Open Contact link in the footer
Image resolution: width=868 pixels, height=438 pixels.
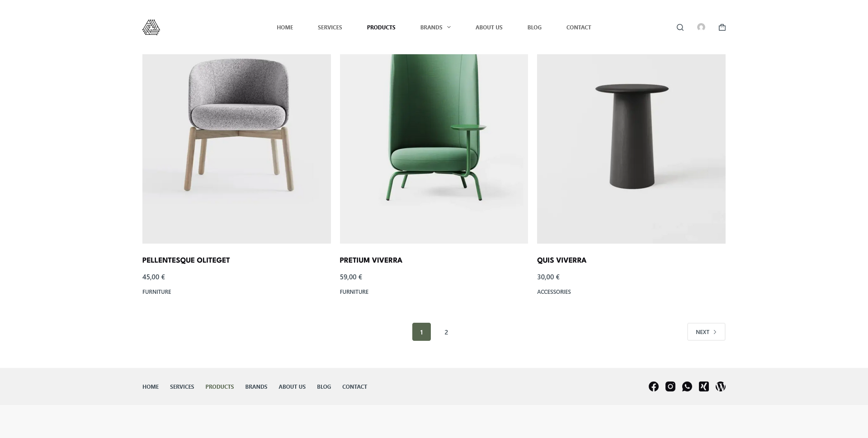pos(354,387)
